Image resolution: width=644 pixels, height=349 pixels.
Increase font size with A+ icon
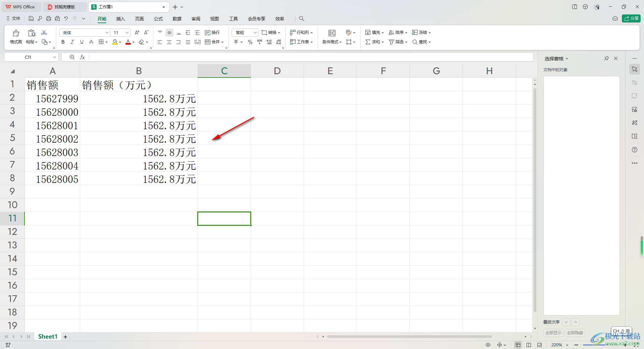(137, 33)
